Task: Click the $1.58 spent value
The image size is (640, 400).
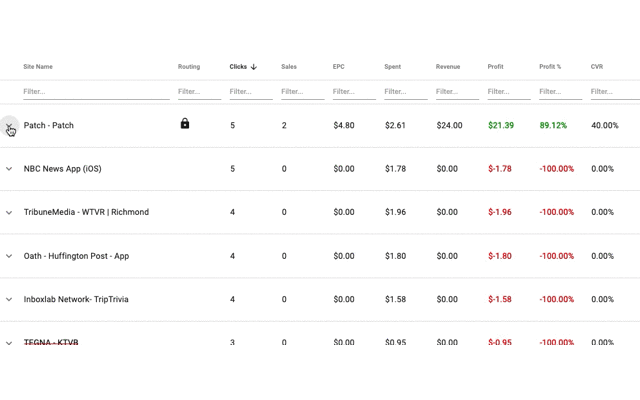Action: tap(395, 299)
